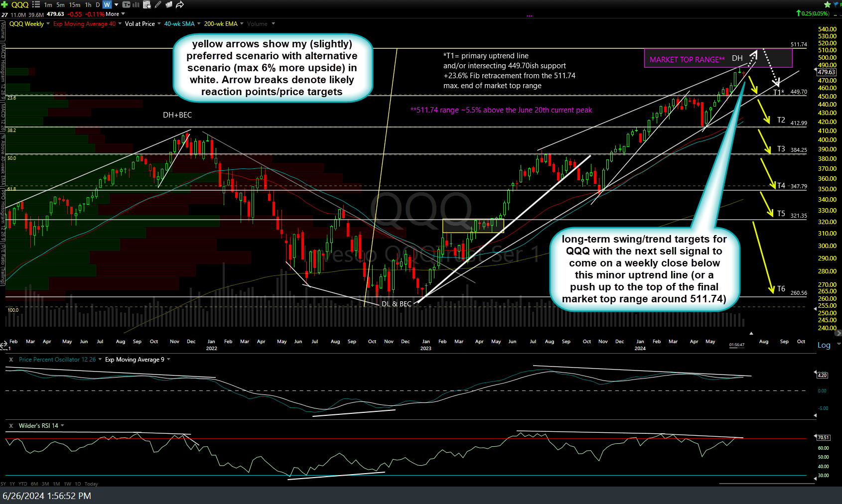Set chart range to YTD
The height and width of the screenshot is (504, 842).
(23, 484)
